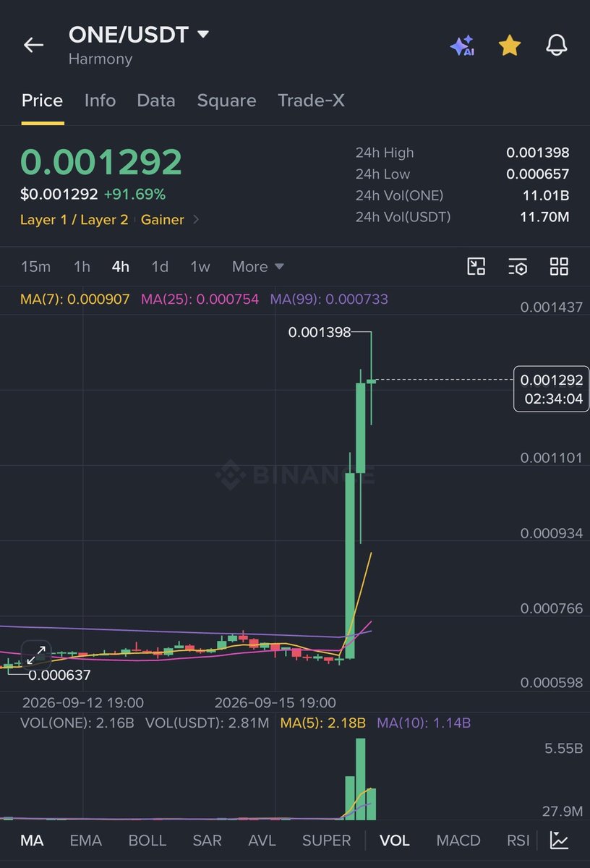Screen dimensions: 590x868
Task: Expand the More timeframes dropdown
Action: click(x=257, y=267)
